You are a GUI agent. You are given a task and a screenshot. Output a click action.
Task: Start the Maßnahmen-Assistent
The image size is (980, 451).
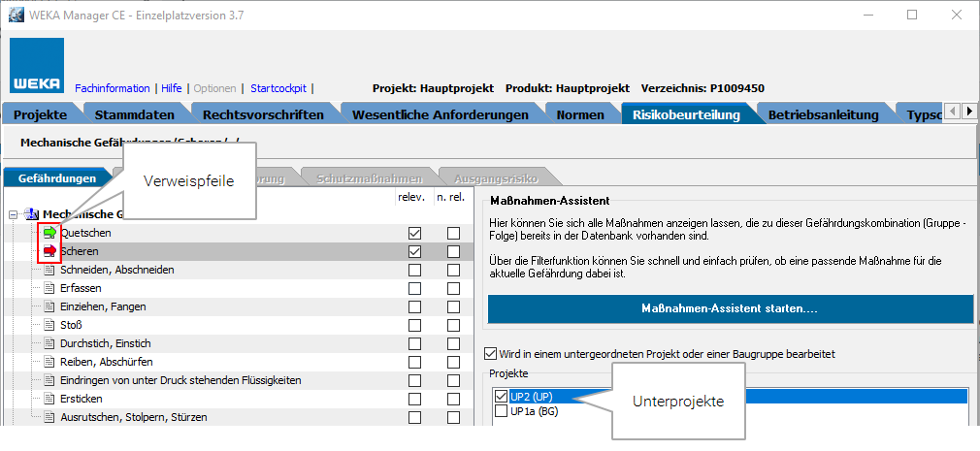click(x=730, y=308)
